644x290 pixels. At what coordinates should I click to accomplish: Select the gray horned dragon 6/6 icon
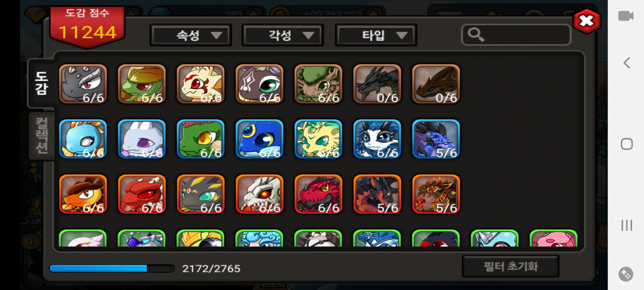(83, 84)
